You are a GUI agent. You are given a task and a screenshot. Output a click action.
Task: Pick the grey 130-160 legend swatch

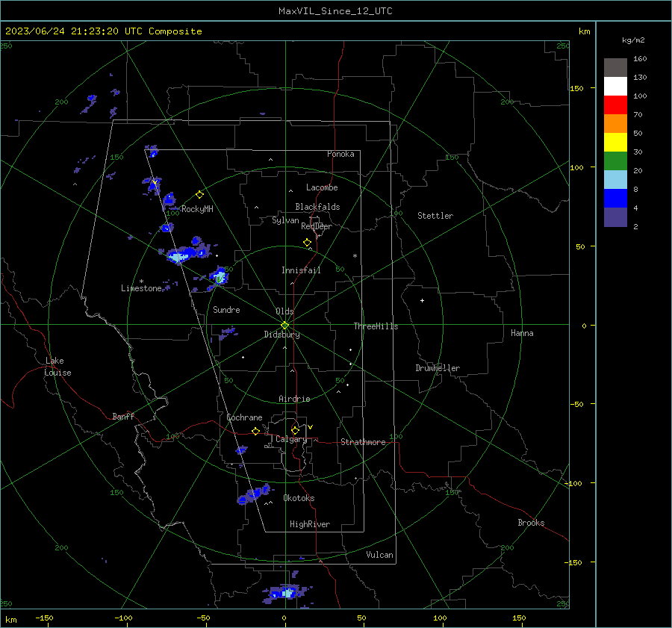click(615, 67)
